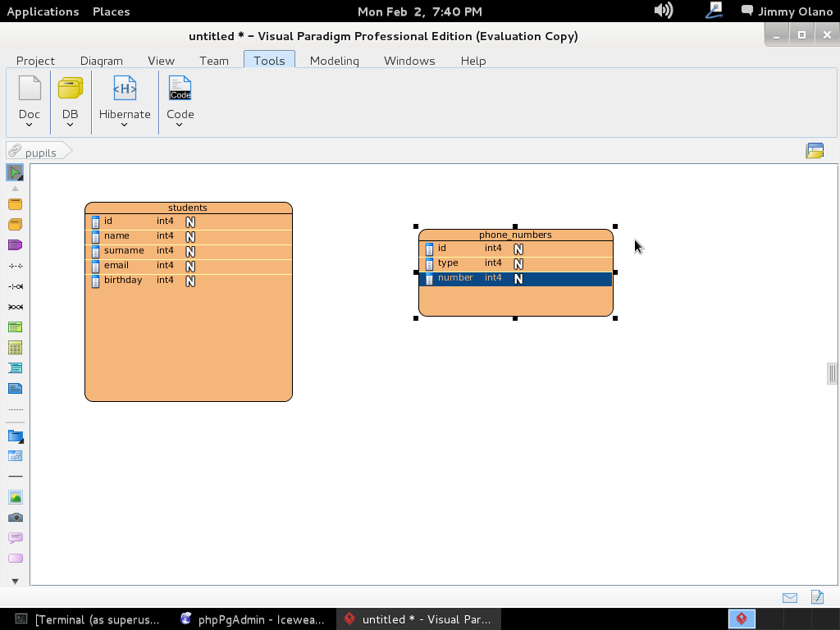Select the pointer selection tool in palette
The height and width of the screenshot is (630, 840).
(15, 172)
